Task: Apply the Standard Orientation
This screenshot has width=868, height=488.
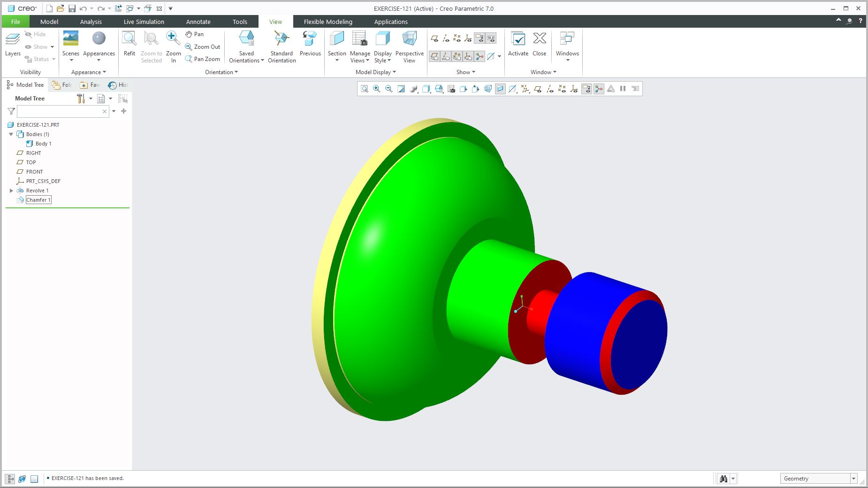Action: coord(282,47)
